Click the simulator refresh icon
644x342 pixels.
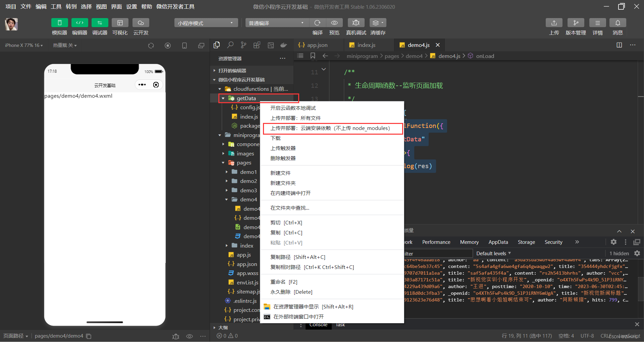coord(151,46)
